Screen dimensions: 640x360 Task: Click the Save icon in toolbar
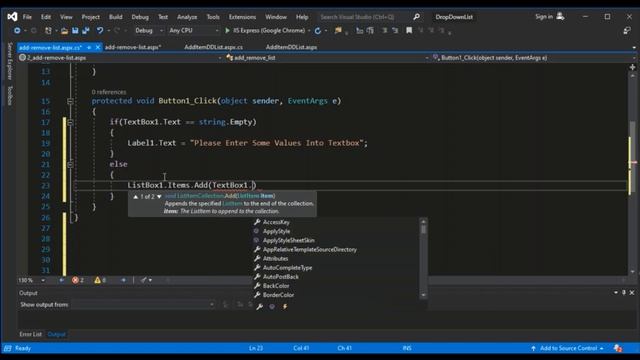pyautogui.click(x=75, y=31)
